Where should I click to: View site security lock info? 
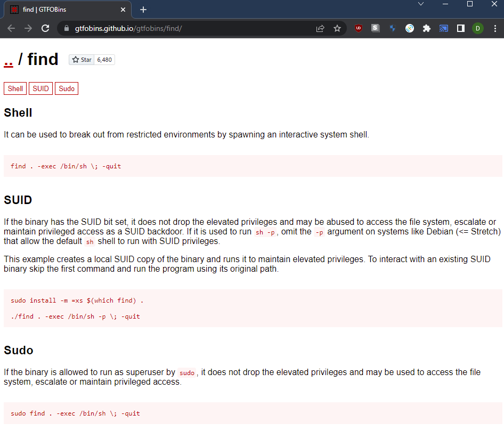pyautogui.click(x=67, y=28)
